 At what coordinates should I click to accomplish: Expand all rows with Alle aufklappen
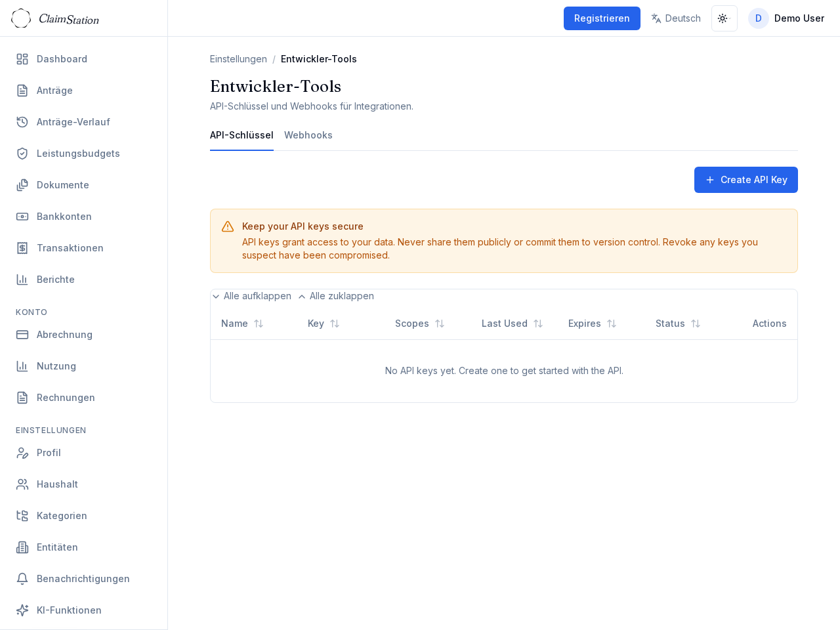click(251, 296)
